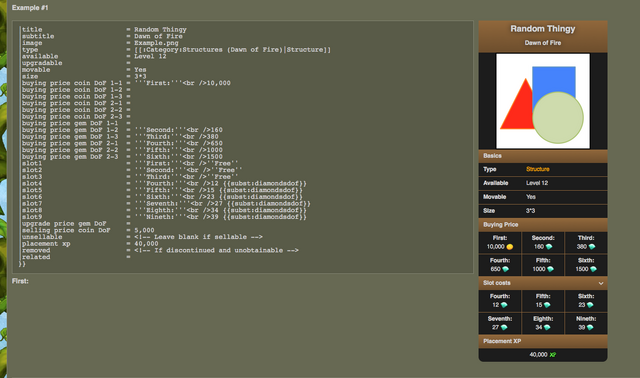Click the green XP icon beside 40,000

(x=553, y=355)
